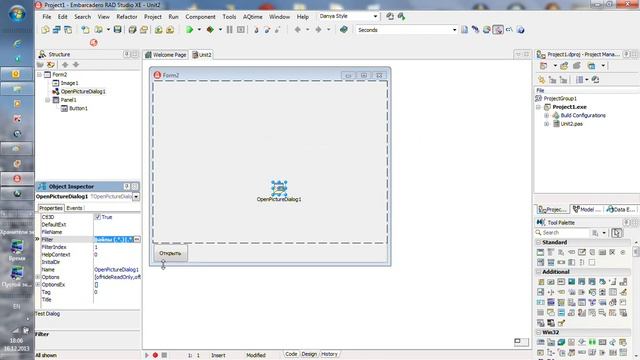Click the play macro triangle in status bar
Viewport: 640px width, 360px height.
[147, 355]
